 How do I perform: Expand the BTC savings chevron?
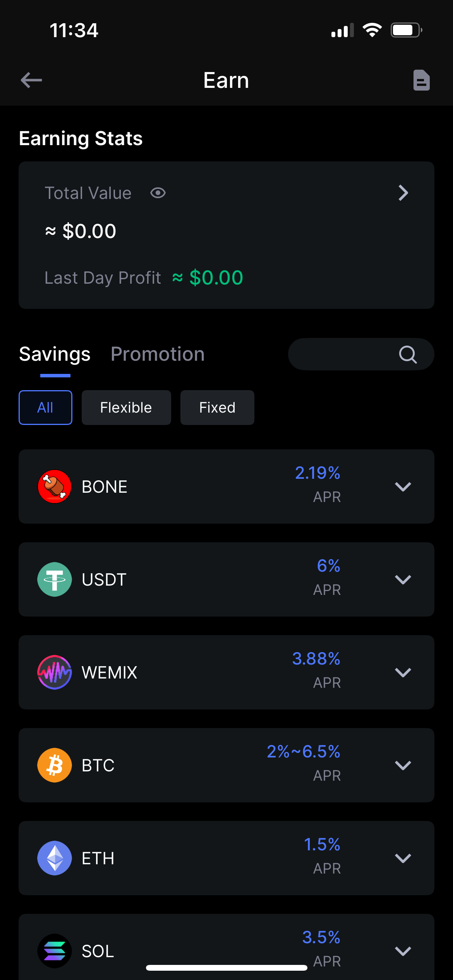(403, 765)
